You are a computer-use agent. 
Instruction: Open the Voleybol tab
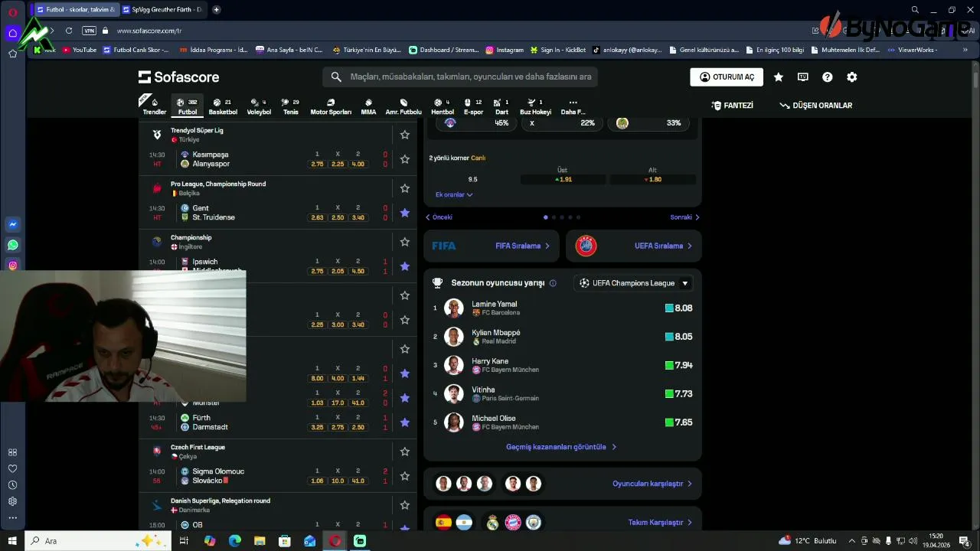259,106
